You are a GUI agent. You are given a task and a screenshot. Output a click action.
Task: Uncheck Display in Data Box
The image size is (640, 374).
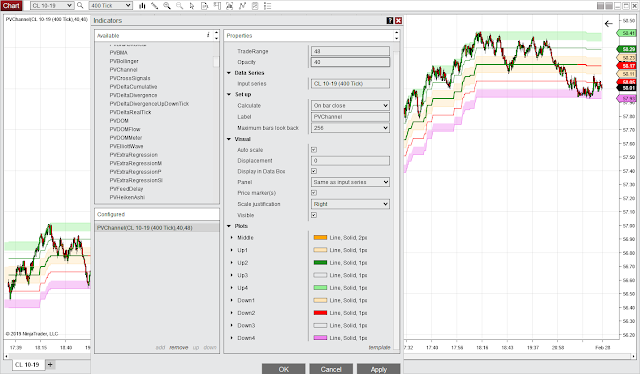[314, 171]
